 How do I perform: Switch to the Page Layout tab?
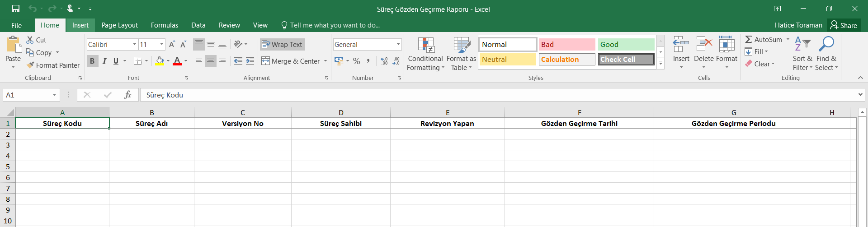(119, 25)
